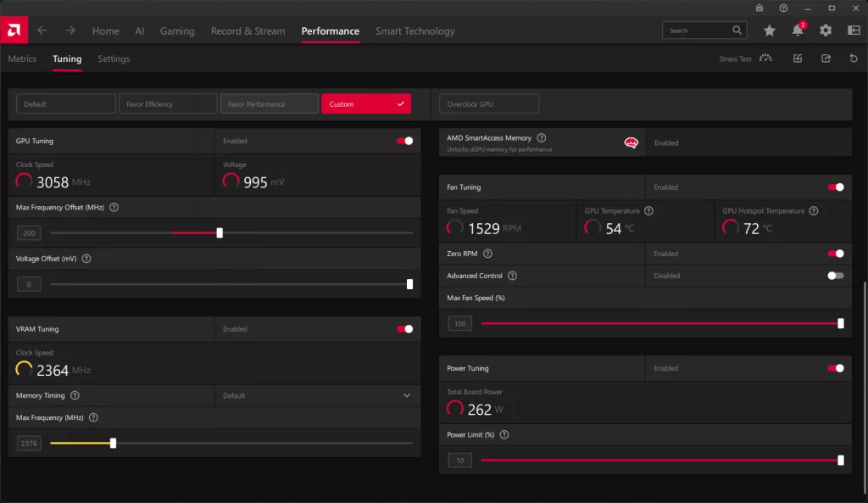Show help for Voltage Offset

86,258
